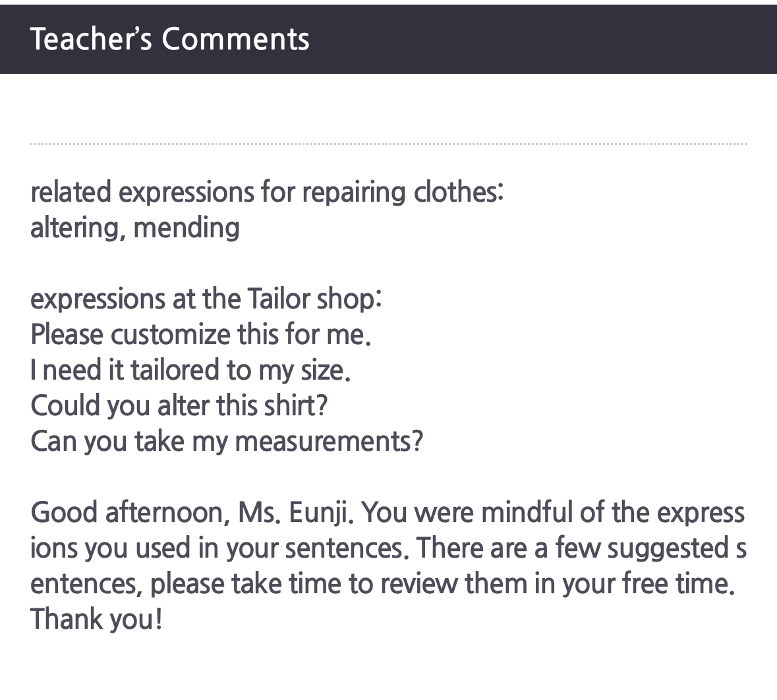
Task: Click the heading 'expressions at the Tailor shop:'
Action: pyautogui.click(x=206, y=299)
